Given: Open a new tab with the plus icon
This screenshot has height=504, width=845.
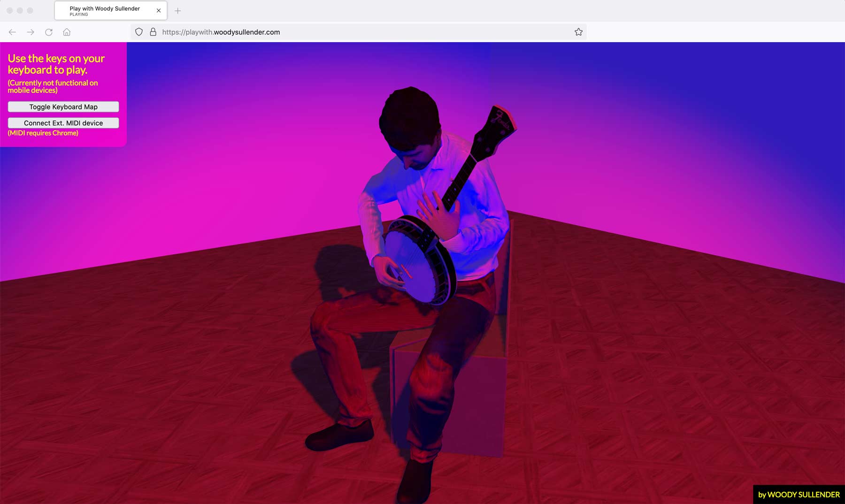Looking at the screenshot, I should (177, 11).
